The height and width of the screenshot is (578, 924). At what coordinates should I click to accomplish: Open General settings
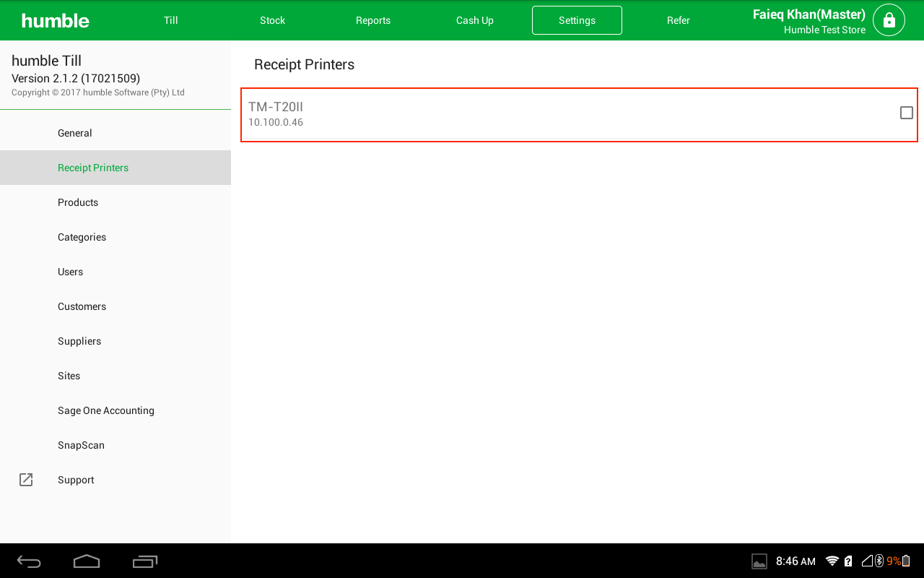(115, 133)
